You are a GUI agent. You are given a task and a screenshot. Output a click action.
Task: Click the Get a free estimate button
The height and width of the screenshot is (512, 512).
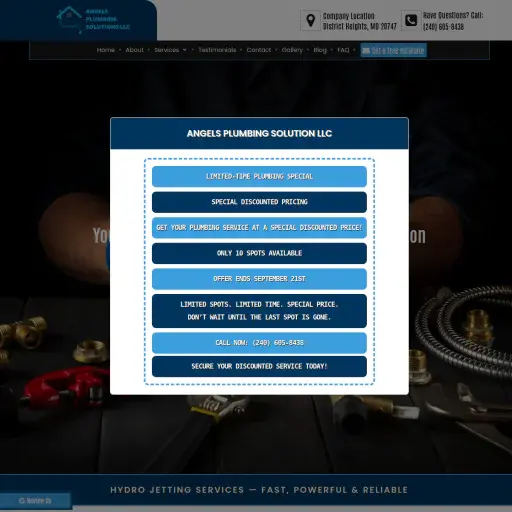click(393, 50)
